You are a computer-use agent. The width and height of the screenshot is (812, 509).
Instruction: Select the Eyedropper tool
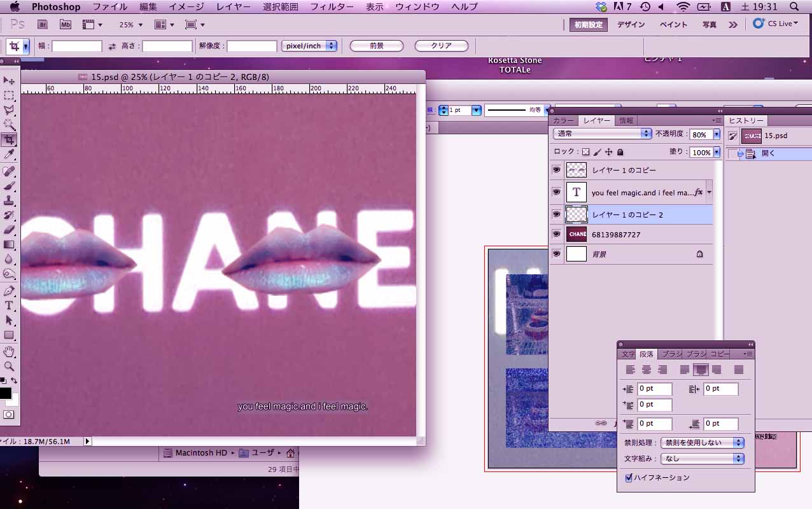(9, 155)
